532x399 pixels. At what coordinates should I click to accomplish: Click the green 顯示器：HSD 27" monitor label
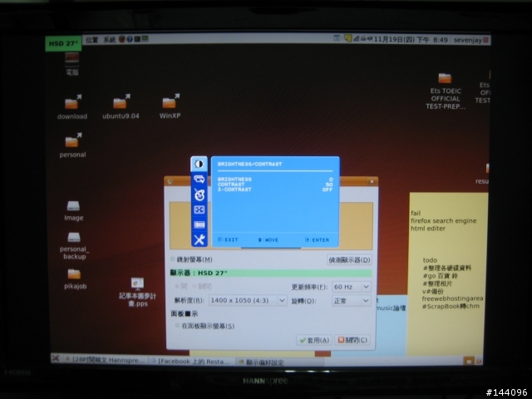[271, 273]
